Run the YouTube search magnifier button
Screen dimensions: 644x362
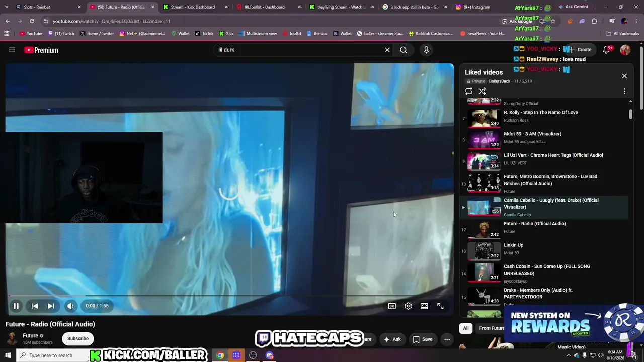[404, 50]
